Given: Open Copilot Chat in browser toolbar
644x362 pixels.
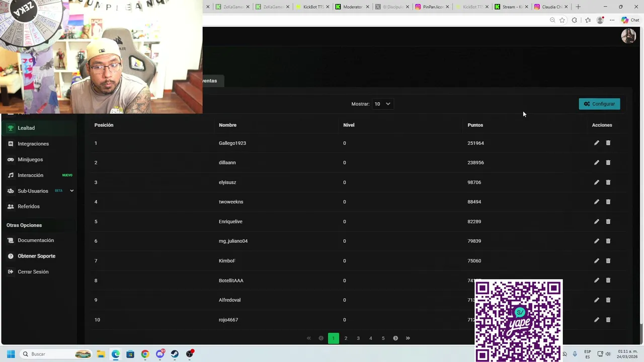Looking at the screenshot, I should click(630, 20).
